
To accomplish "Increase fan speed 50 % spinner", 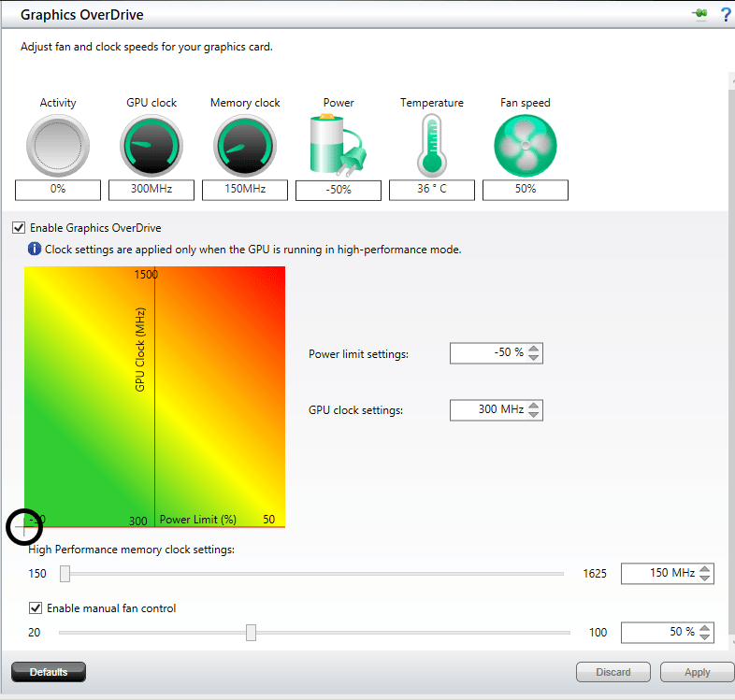I will pyautogui.click(x=704, y=628).
